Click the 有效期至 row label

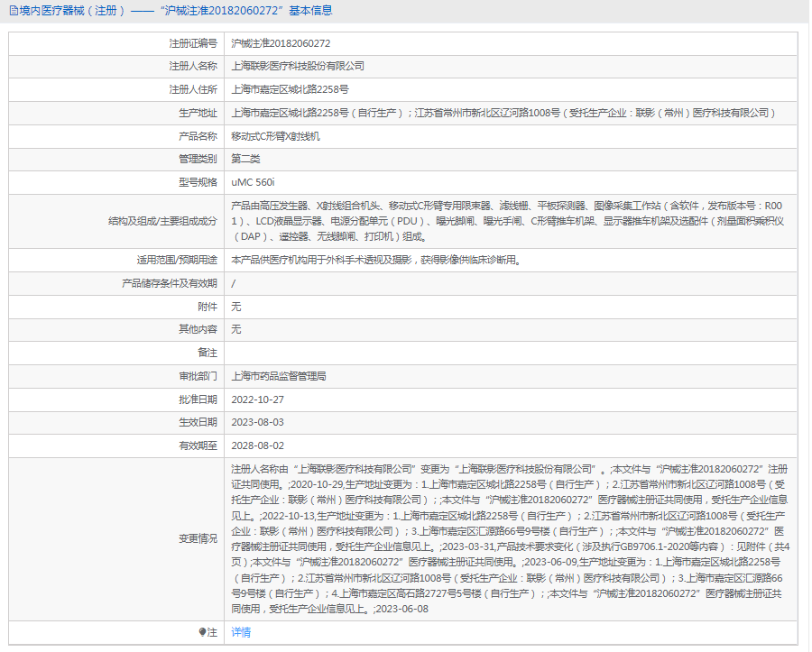click(x=198, y=445)
